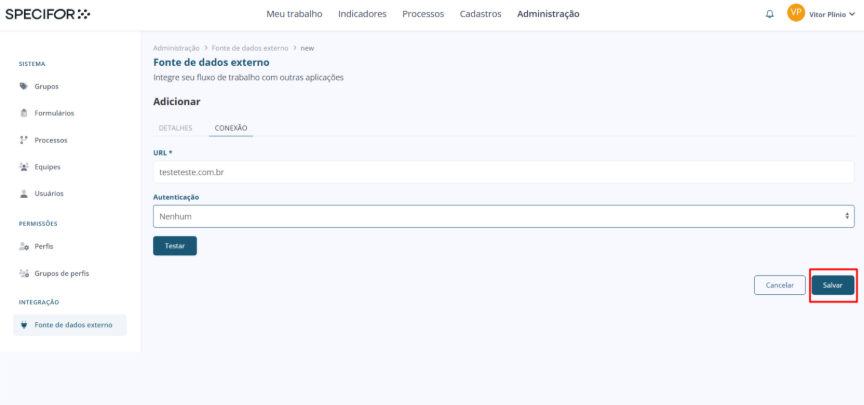Focus the URL input field
This screenshot has width=864, height=405.
point(504,172)
